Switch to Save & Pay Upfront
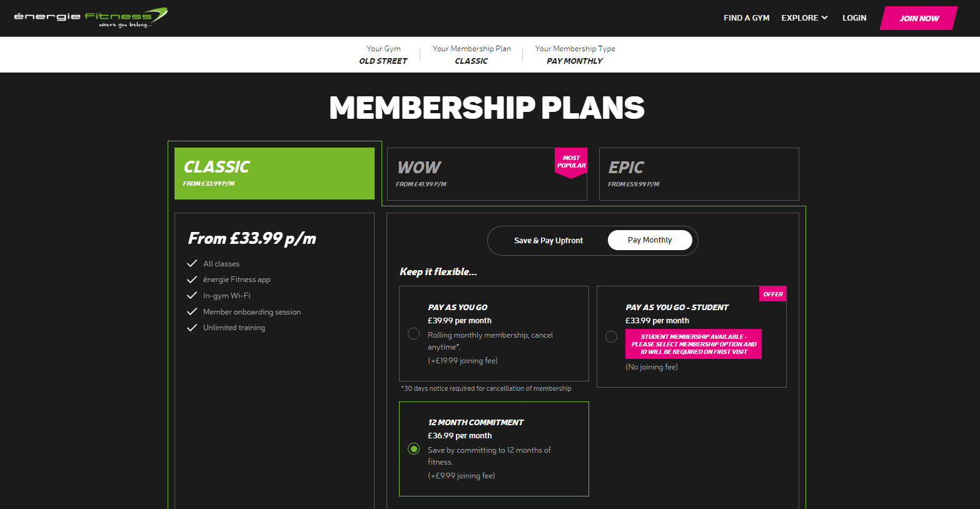This screenshot has width=980, height=509. coord(548,240)
